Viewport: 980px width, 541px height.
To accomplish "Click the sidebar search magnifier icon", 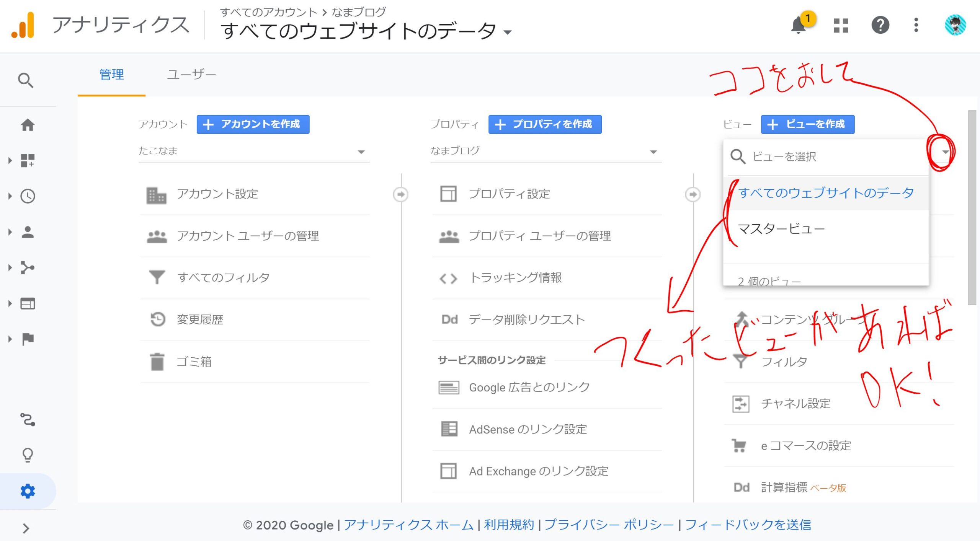I will [x=26, y=80].
